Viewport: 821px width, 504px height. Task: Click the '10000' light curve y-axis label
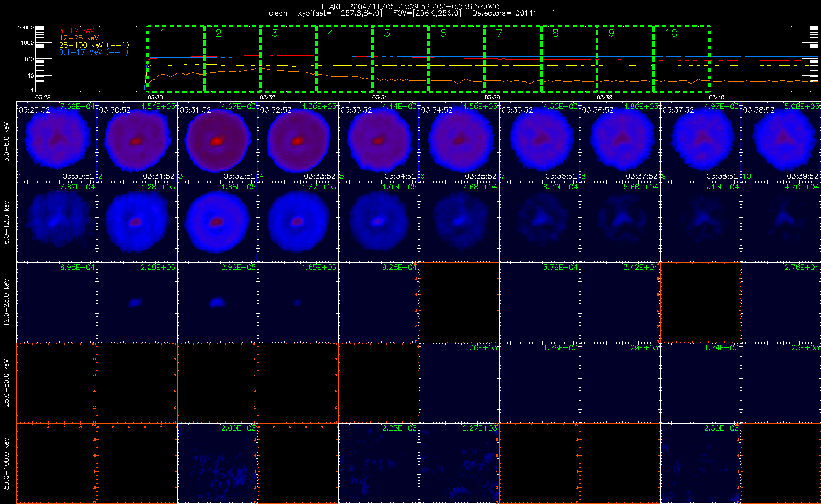26,27
